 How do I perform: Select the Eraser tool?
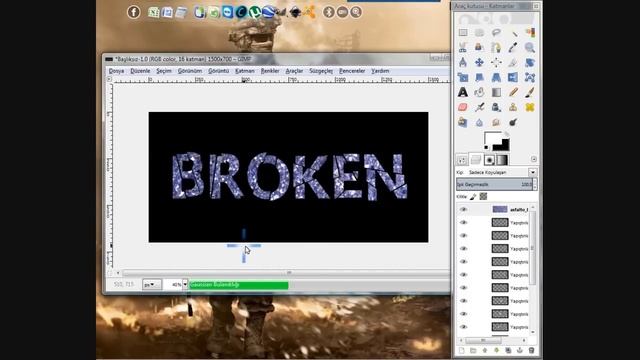tap(463, 107)
